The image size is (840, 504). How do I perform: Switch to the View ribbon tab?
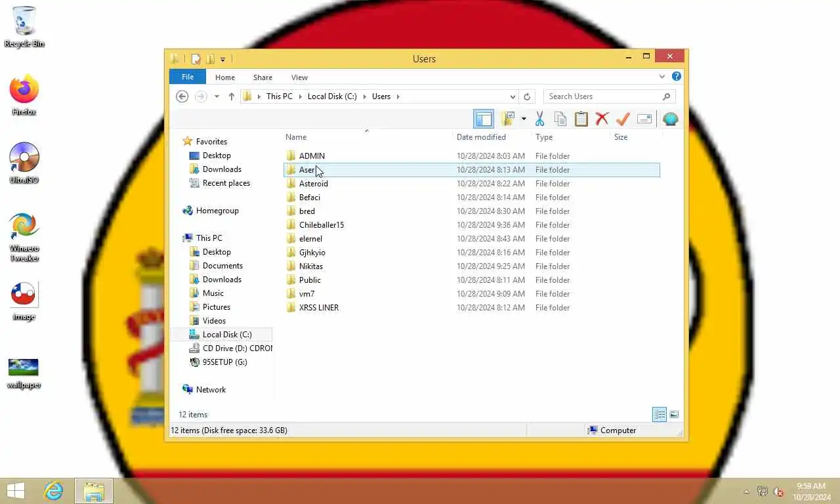(299, 77)
